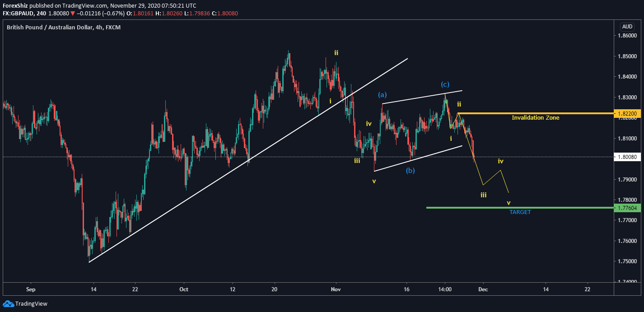Click the orange 1.82200 price tag
644x312 pixels.
click(628, 113)
